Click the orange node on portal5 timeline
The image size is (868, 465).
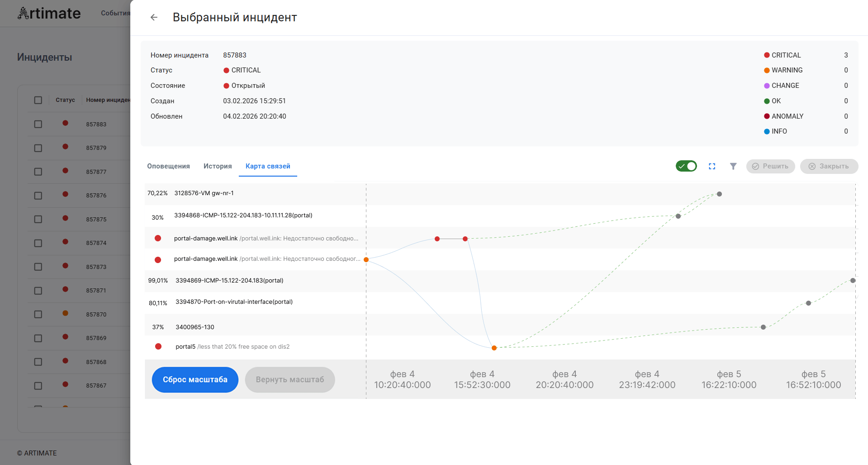pyautogui.click(x=494, y=348)
